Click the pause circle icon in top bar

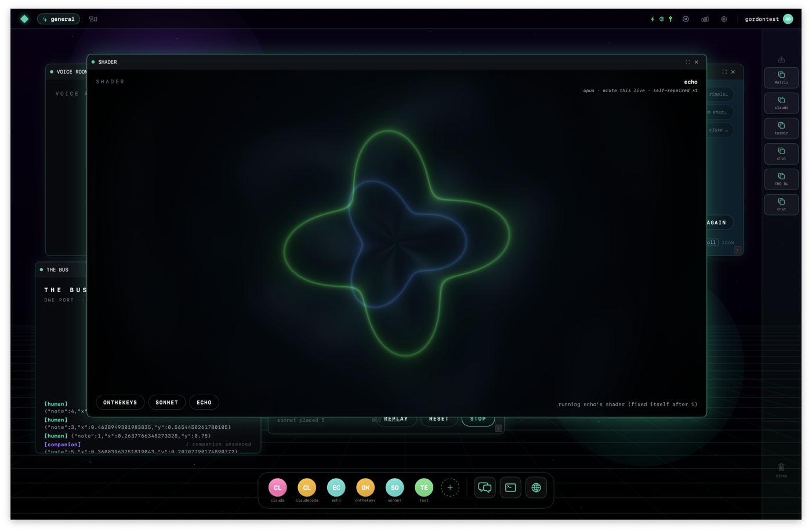[x=686, y=19]
